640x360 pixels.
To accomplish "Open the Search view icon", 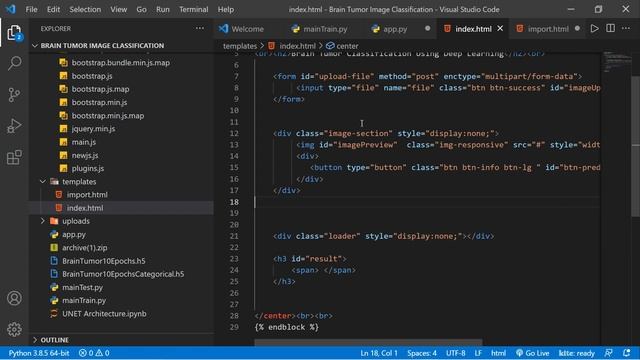I will pos(14,63).
